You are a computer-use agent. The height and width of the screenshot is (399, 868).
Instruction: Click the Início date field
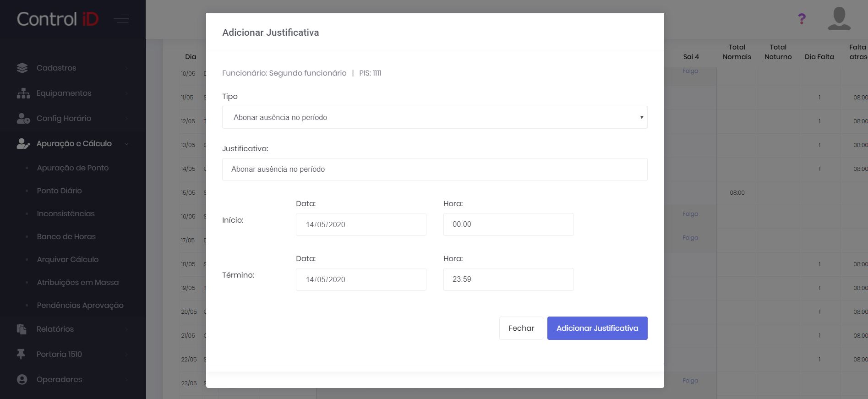[x=361, y=224]
